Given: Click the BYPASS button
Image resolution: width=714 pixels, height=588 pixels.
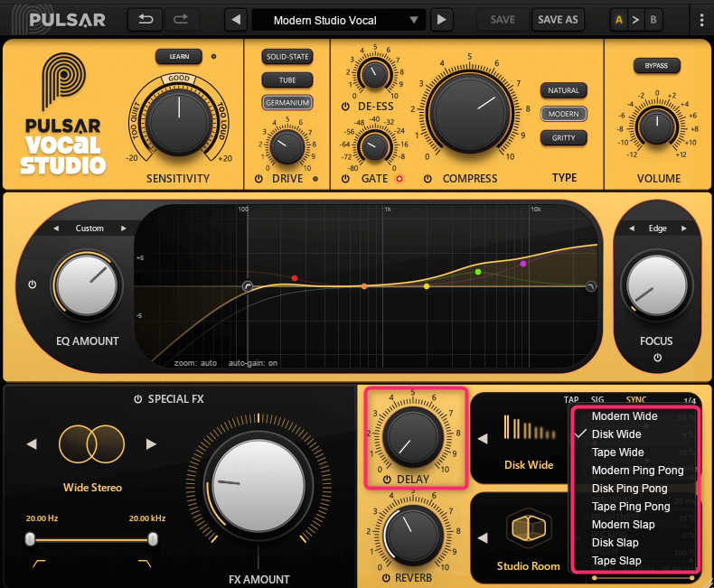Looking at the screenshot, I should click(657, 66).
